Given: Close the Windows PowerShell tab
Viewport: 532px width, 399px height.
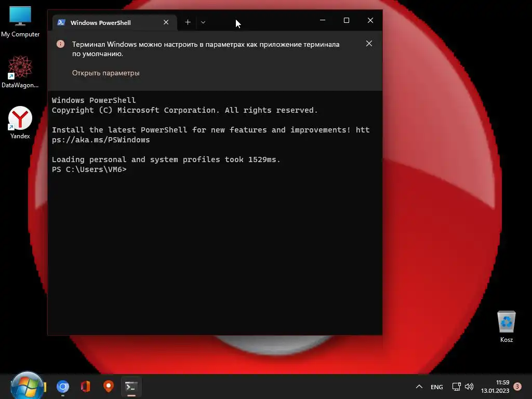Looking at the screenshot, I should pos(166,22).
